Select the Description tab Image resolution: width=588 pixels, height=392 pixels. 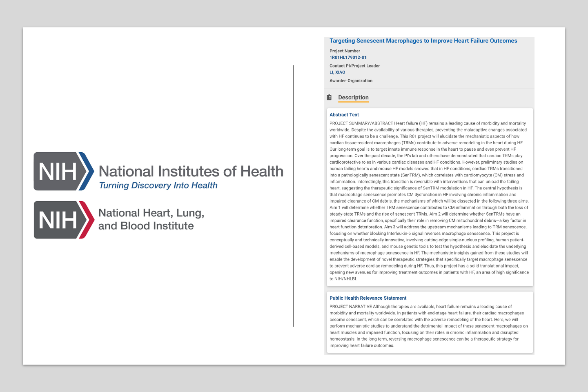(x=353, y=97)
